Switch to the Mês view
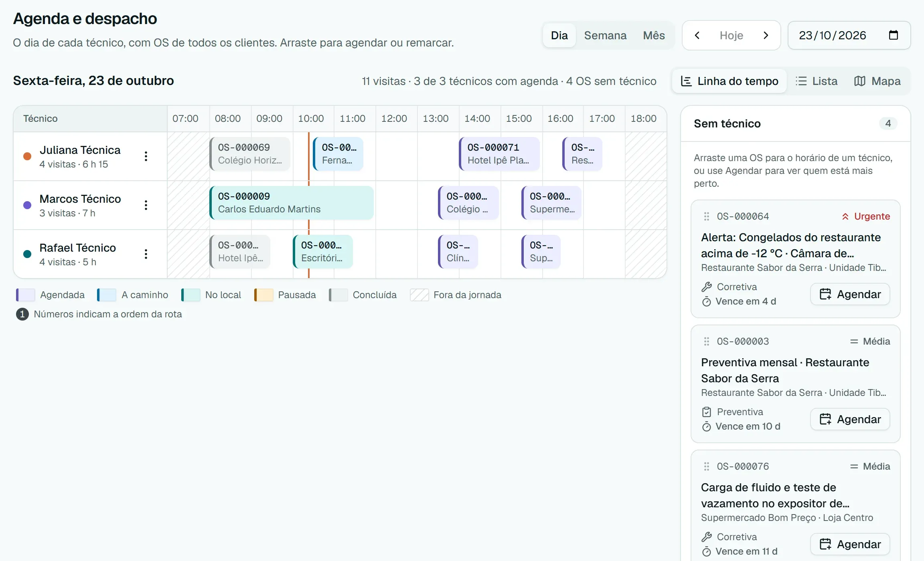The image size is (924, 561). pyautogui.click(x=654, y=35)
